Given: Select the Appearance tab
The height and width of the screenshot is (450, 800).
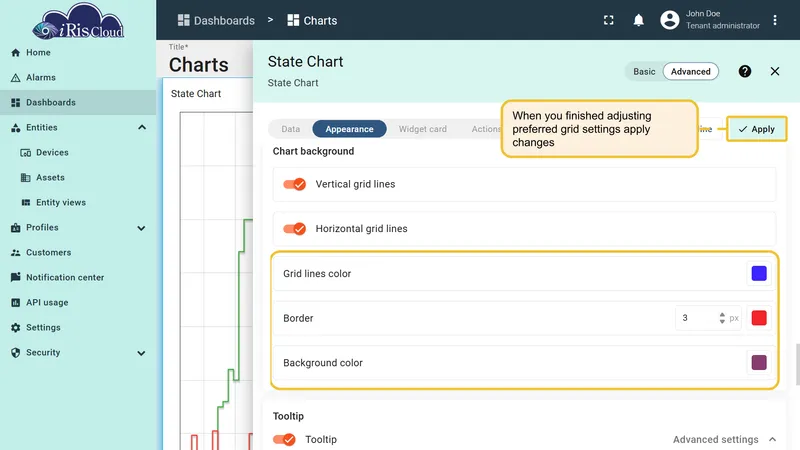Looking at the screenshot, I should click(x=349, y=129).
